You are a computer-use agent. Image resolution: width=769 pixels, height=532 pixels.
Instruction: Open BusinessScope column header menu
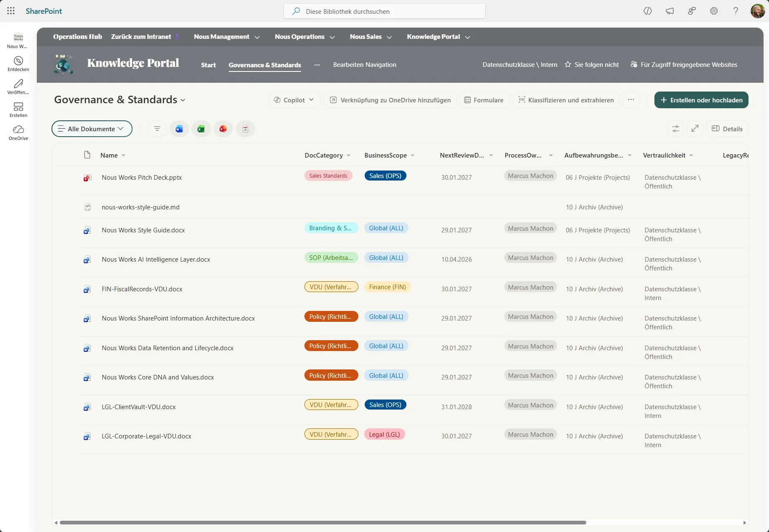click(389, 155)
